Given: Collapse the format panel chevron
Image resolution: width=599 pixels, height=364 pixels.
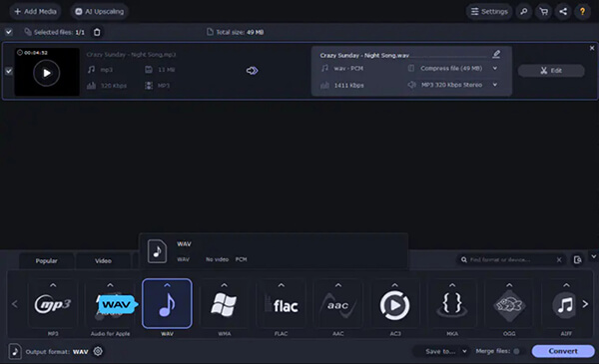Looking at the screenshot, I should [594, 256].
